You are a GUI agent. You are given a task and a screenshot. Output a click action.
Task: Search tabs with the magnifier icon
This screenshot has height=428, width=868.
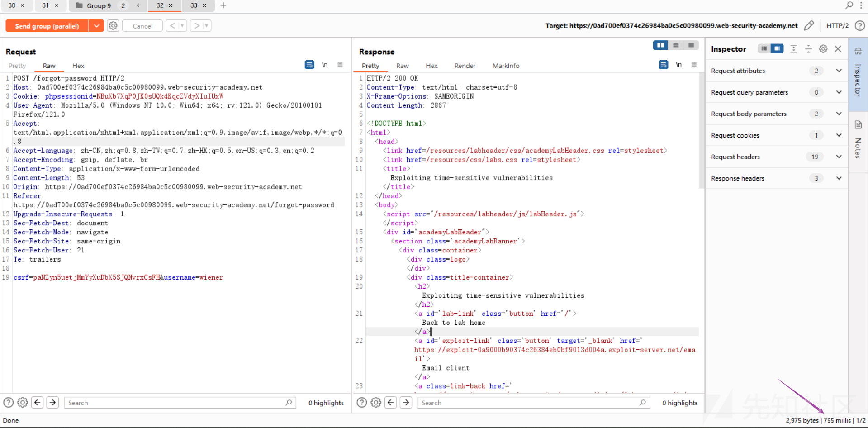(x=849, y=5)
